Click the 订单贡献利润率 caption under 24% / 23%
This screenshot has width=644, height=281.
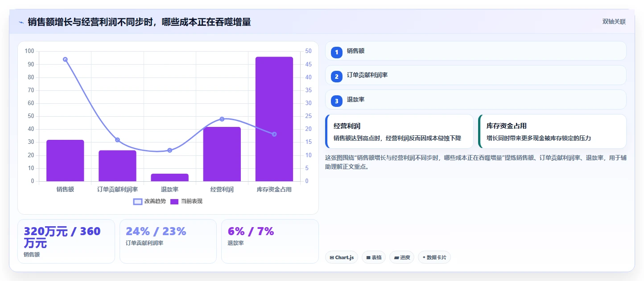(144, 243)
